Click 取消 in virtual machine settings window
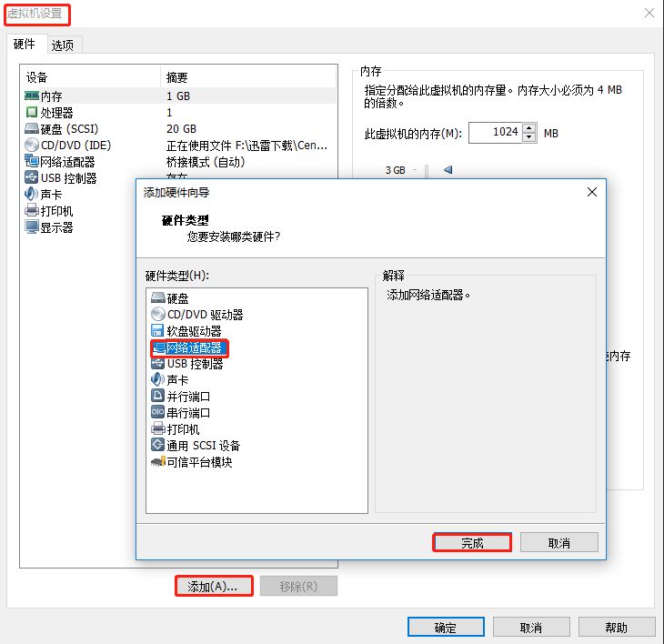 531,627
